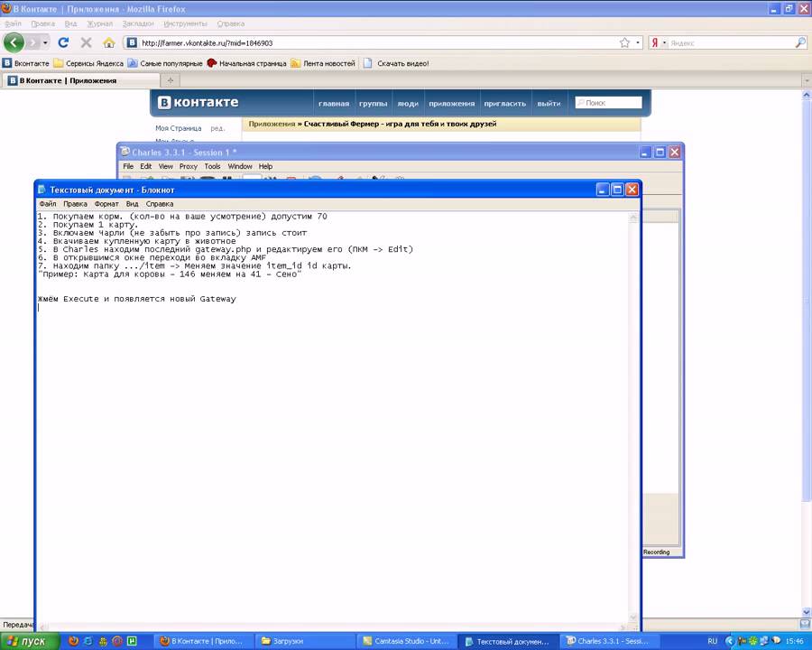Open Firefox Журнал menu
This screenshot has width=812, height=650.
coord(99,23)
